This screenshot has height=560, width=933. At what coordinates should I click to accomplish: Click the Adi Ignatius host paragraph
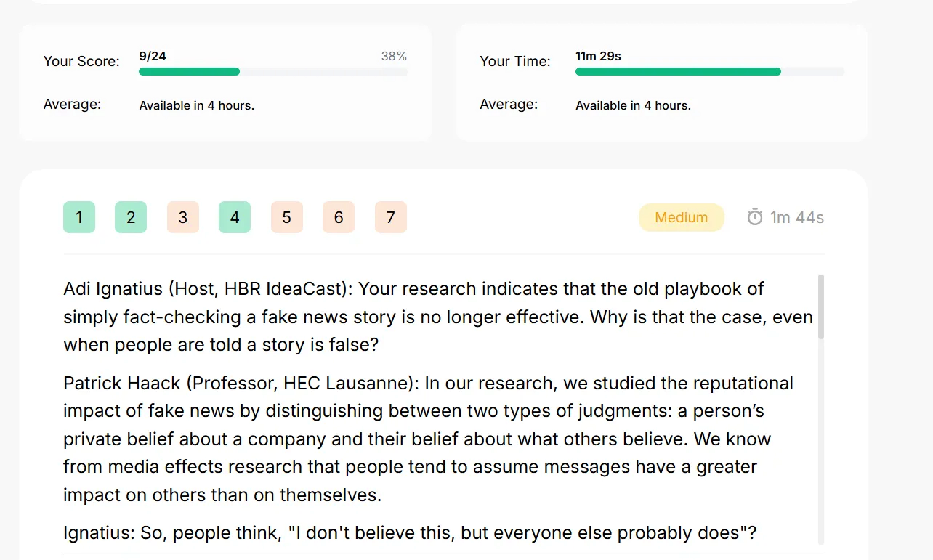(x=438, y=317)
